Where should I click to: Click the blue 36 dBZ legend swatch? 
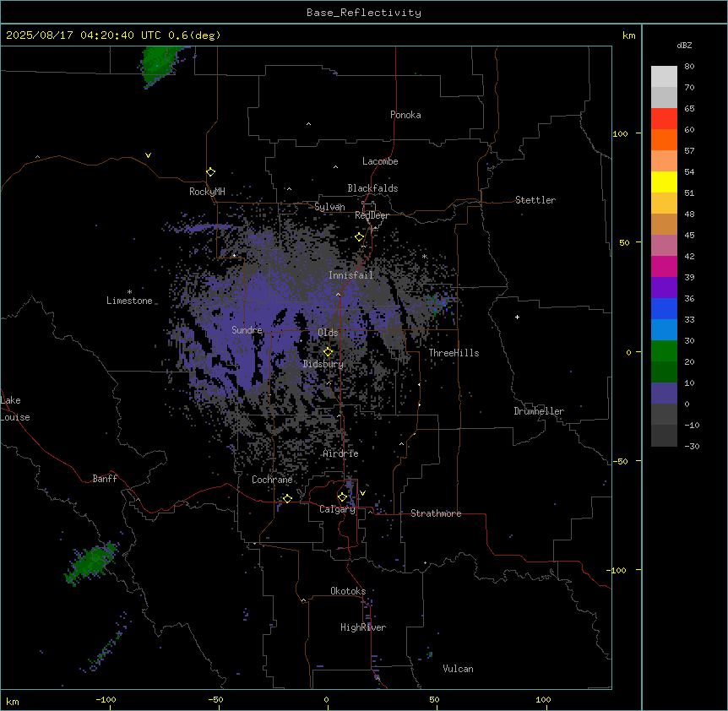pyautogui.click(x=664, y=308)
